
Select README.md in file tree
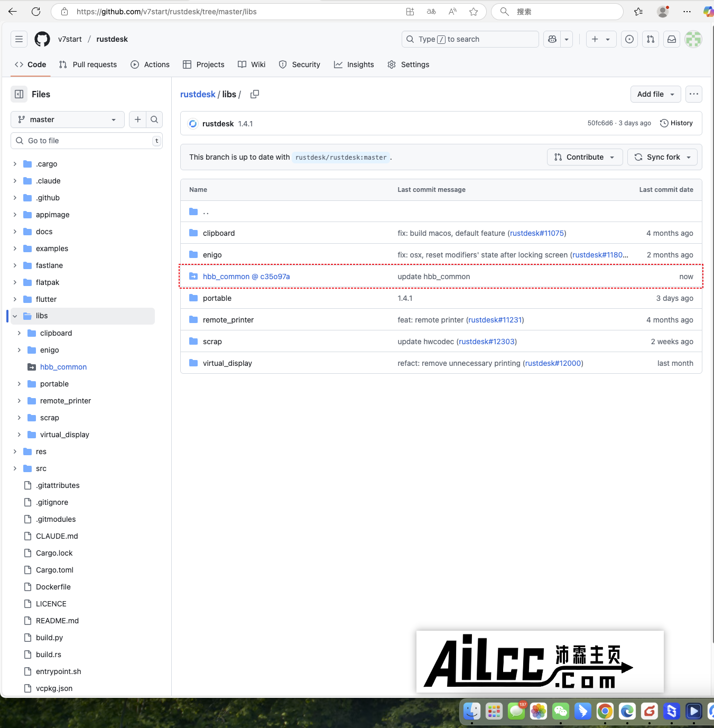pos(57,621)
